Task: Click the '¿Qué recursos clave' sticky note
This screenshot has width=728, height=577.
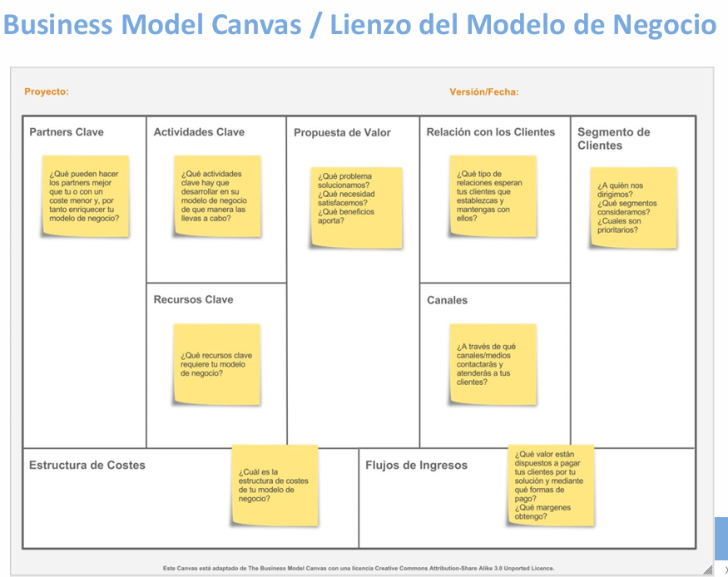Action: [x=217, y=364]
